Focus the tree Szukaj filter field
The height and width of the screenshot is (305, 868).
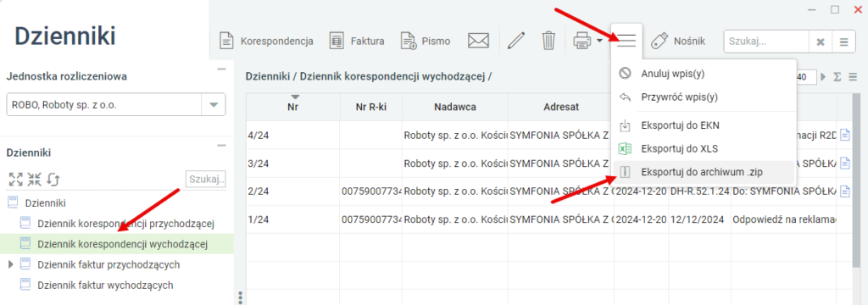click(x=206, y=179)
